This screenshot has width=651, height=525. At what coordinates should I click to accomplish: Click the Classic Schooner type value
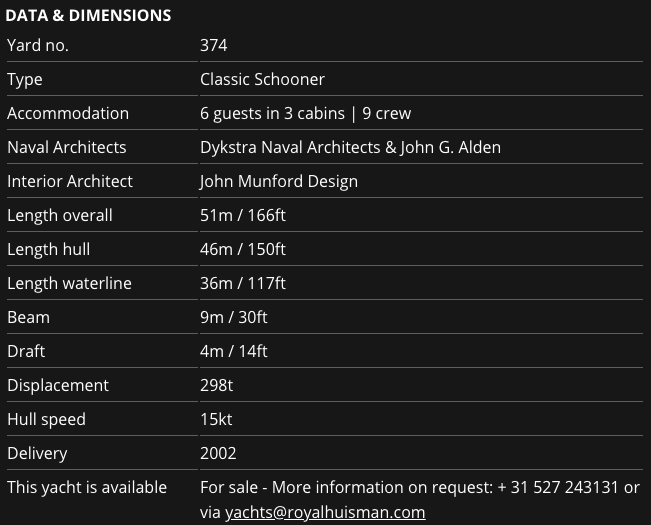(x=262, y=79)
